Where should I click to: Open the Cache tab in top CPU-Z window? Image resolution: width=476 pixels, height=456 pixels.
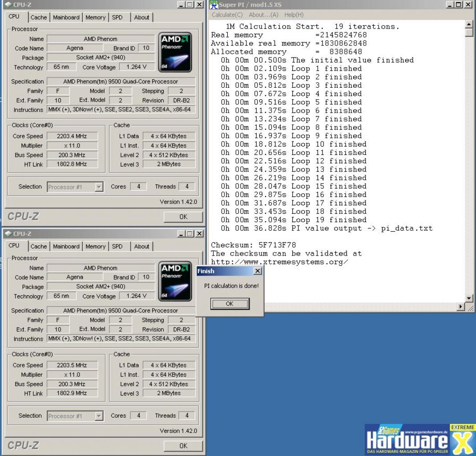[x=39, y=17]
